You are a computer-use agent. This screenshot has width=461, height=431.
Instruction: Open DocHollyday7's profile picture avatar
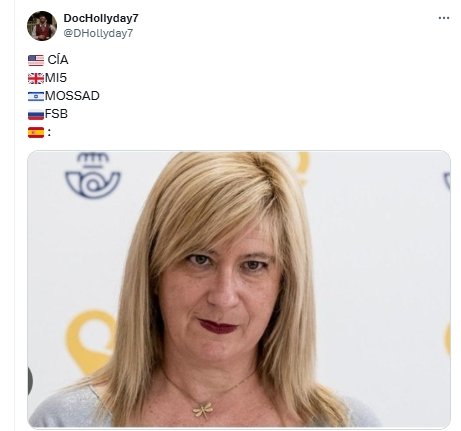coord(42,26)
